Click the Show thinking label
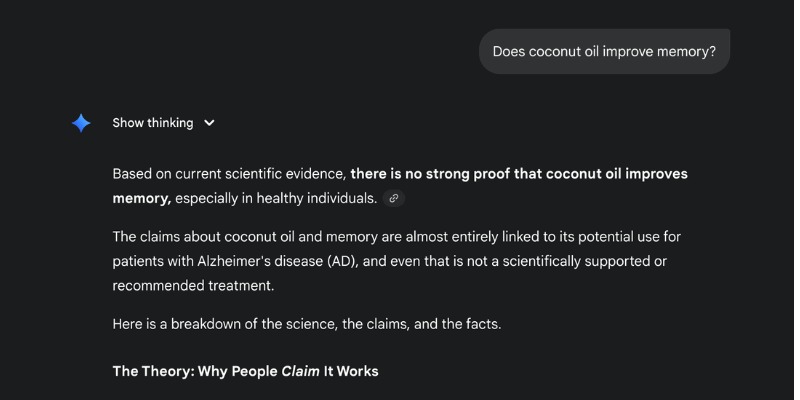Viewport: 800px width, 400px height. [152, 123]
